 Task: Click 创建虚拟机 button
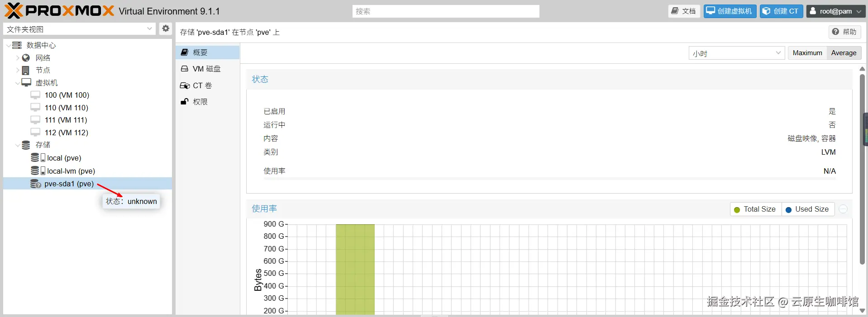730,11
